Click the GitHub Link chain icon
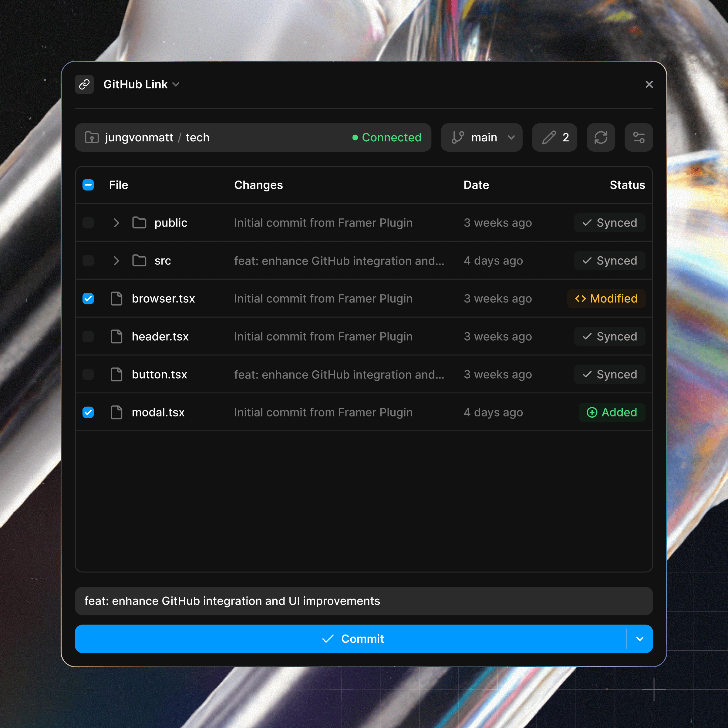728x728 pixels. point(84,84)
